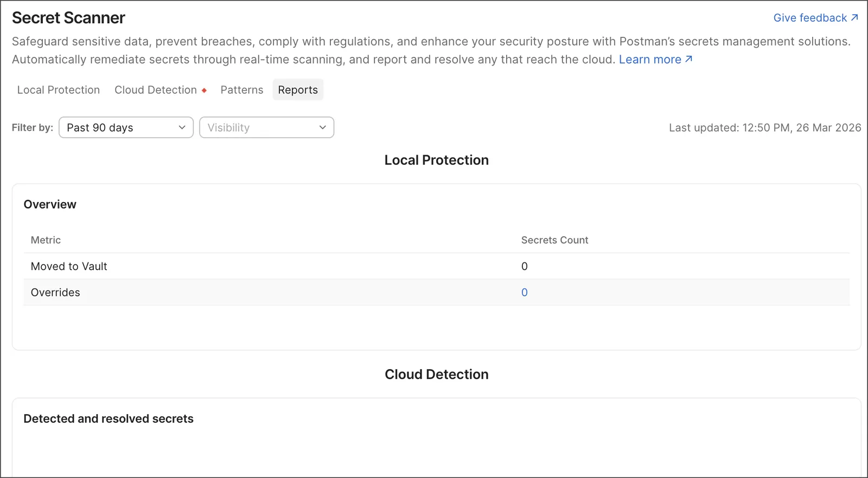
Task: Click the Overrides row label
Action: coord(55,293)
